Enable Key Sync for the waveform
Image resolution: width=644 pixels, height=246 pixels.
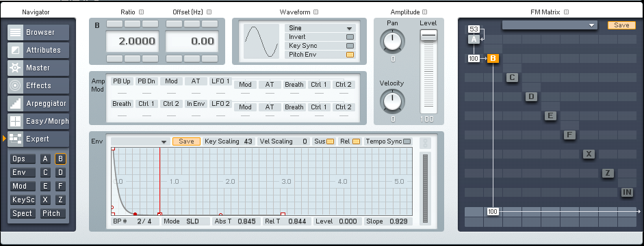tap(350, 46)
